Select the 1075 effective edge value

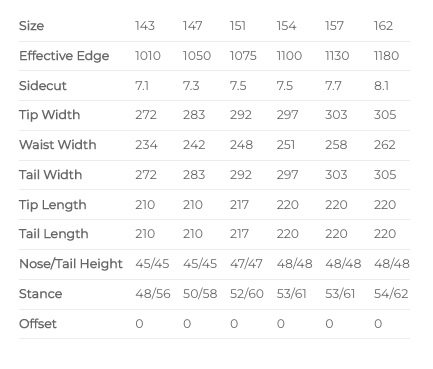pyautogui.click(x=243, y=56)
